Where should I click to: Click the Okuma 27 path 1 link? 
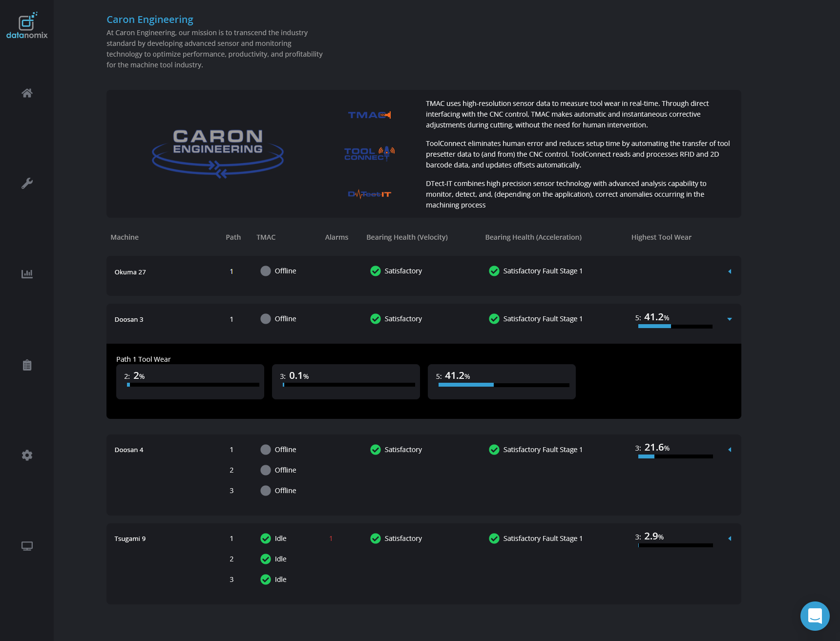coord(231,271)
